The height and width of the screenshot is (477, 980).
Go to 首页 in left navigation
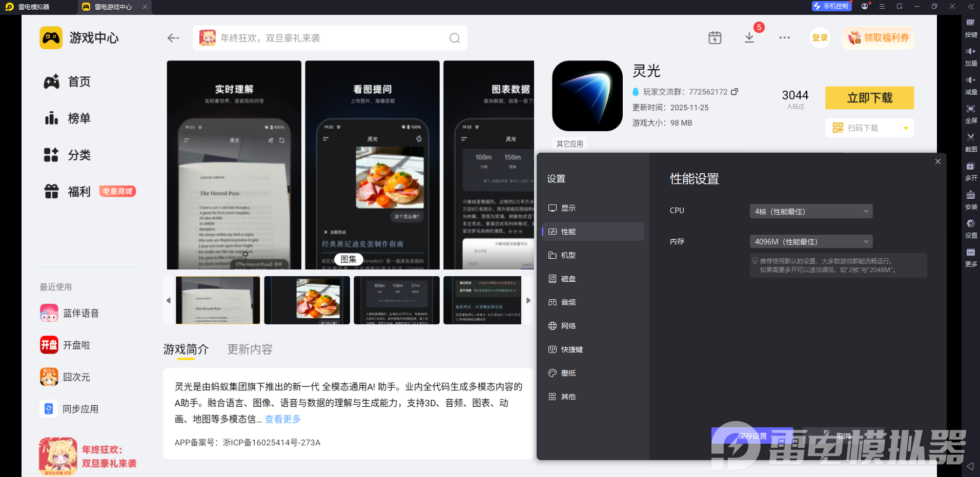click(x=67, y=81)
